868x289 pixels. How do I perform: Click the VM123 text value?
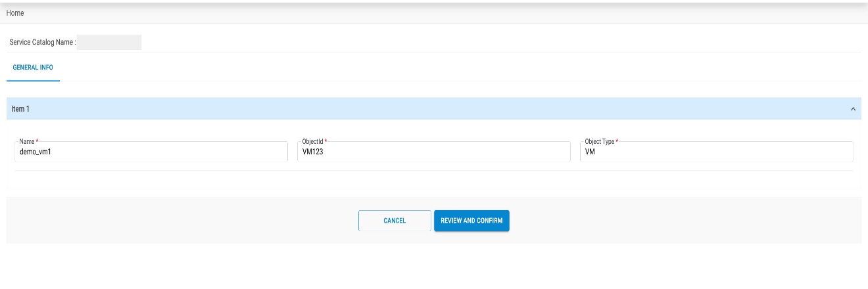(313, 152)
